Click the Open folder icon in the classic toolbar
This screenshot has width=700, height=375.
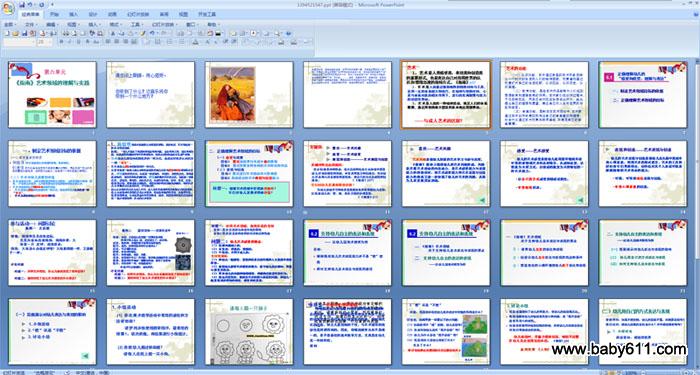pos(15,33)
